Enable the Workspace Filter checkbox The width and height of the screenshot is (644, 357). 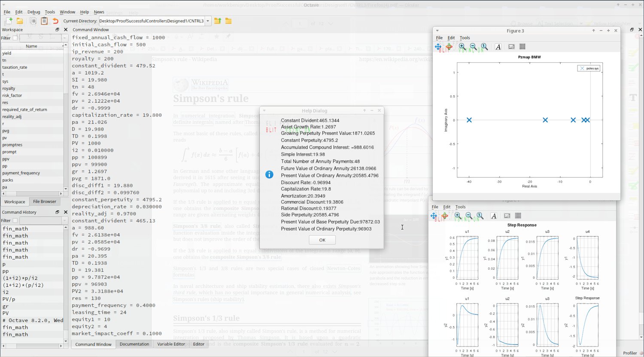pos(15,38)
